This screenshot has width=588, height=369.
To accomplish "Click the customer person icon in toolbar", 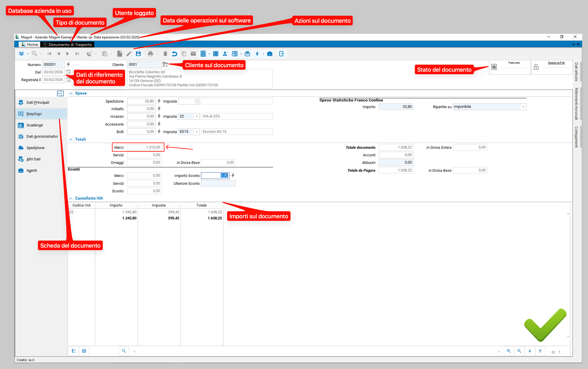I will [225, 54].
